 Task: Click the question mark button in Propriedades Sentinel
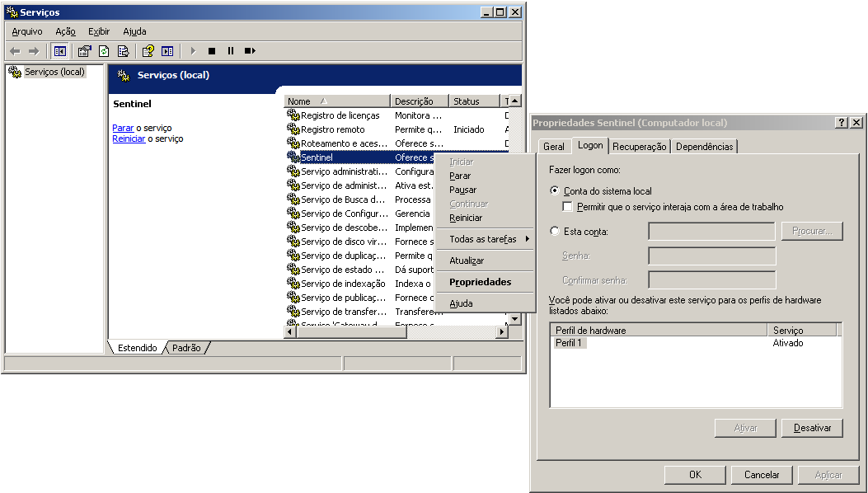(x=842, y=122)
